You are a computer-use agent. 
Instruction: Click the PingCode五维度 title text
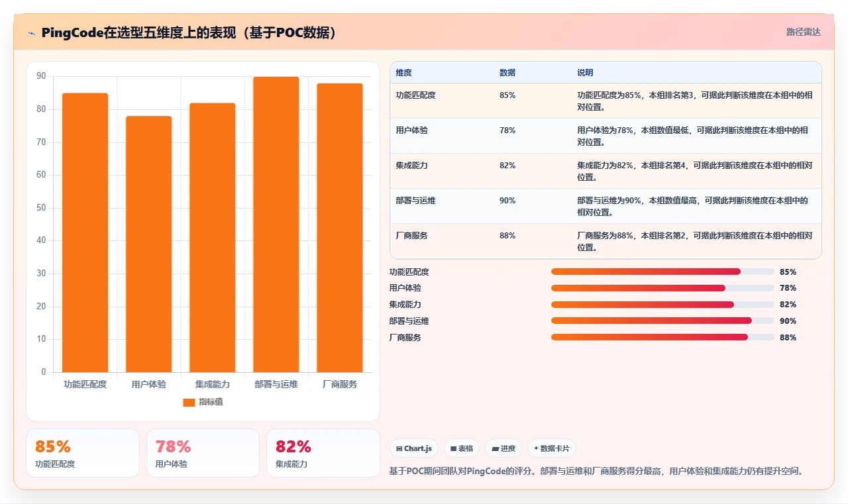point(188,32)
